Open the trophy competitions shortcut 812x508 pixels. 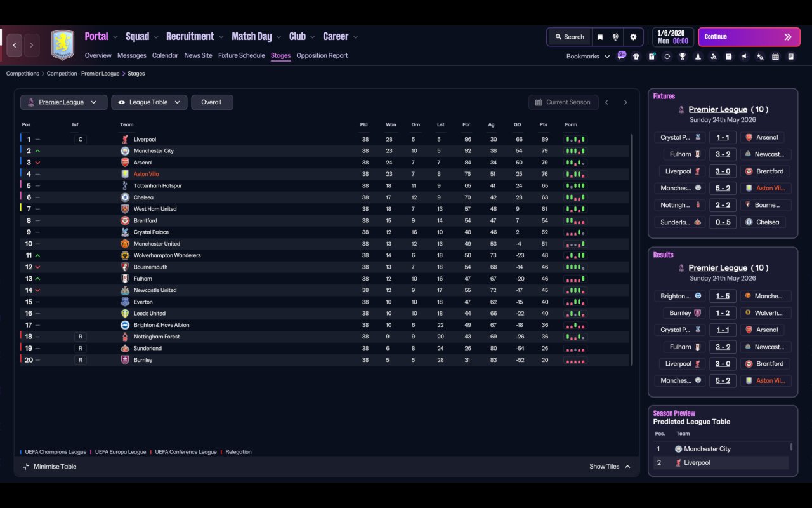coord(683,57)
